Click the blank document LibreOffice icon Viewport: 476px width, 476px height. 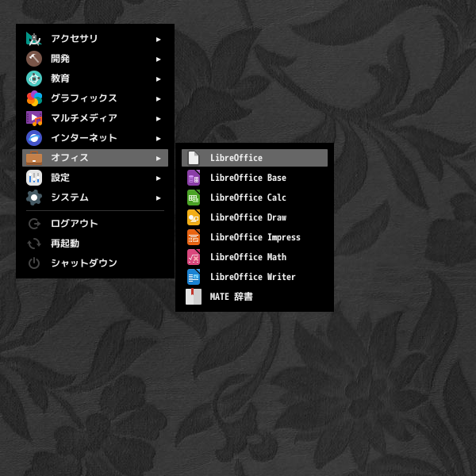(x=194, y=158)
